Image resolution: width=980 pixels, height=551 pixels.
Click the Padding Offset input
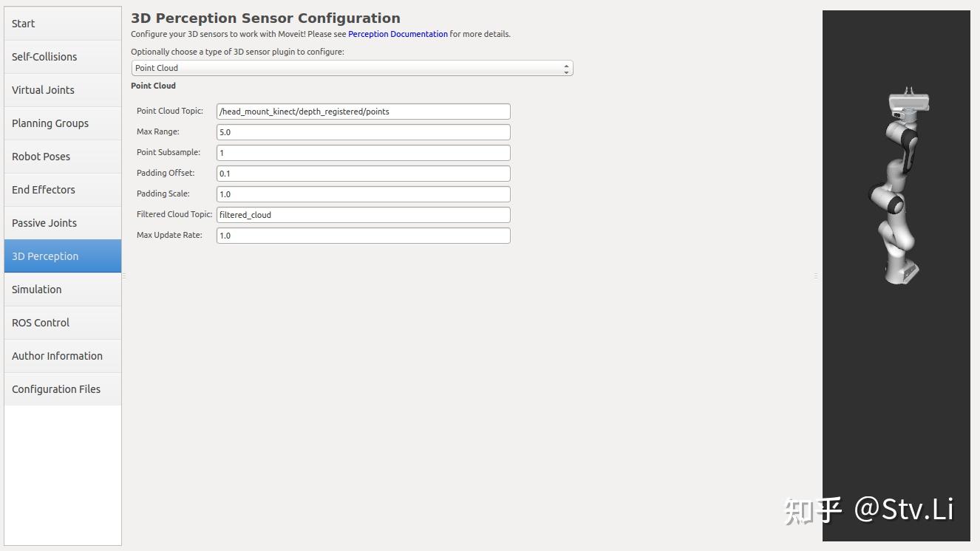(363, 174)
